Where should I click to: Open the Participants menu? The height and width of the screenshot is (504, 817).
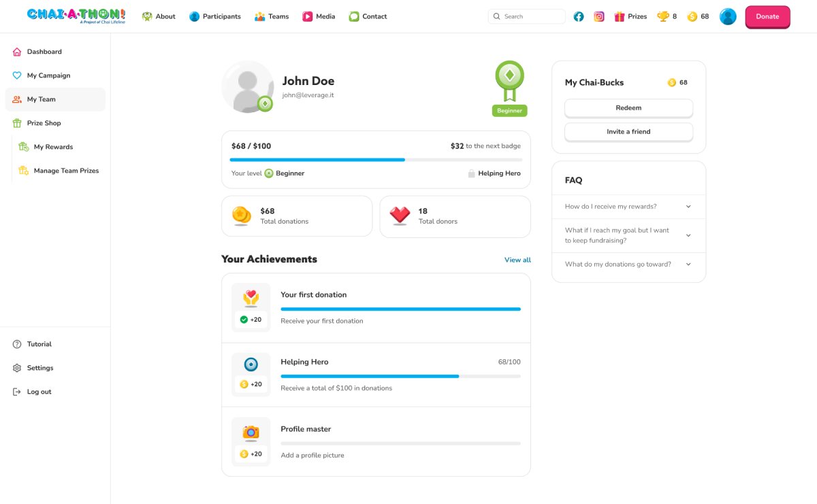click(215, 16)
